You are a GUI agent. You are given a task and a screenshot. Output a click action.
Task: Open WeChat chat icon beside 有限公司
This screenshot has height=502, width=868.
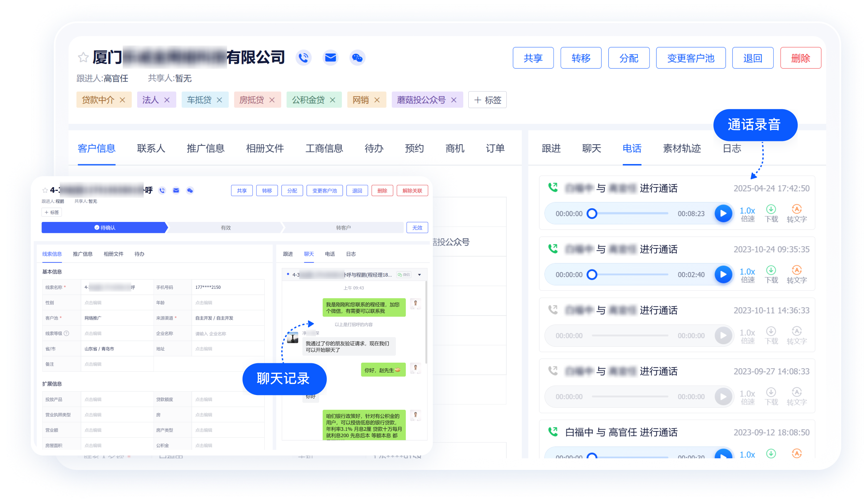click(x=357, y=57)
